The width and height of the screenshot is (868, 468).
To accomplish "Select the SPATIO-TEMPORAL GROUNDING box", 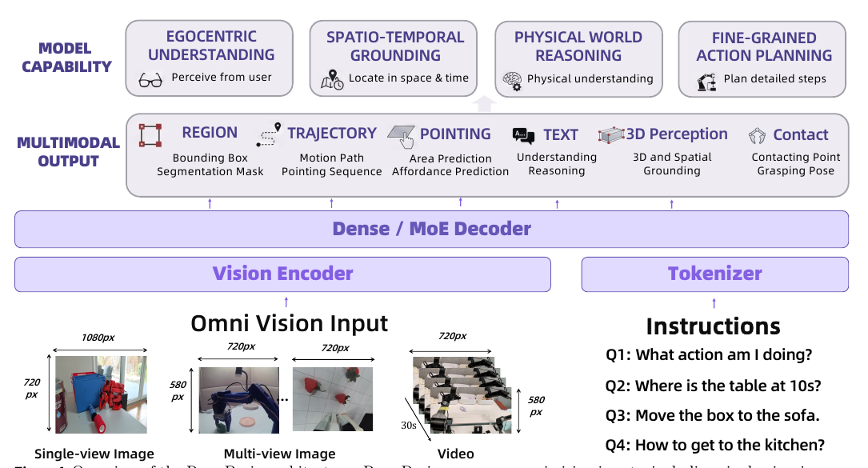I will pyautogui.click(x=393, y=58).
